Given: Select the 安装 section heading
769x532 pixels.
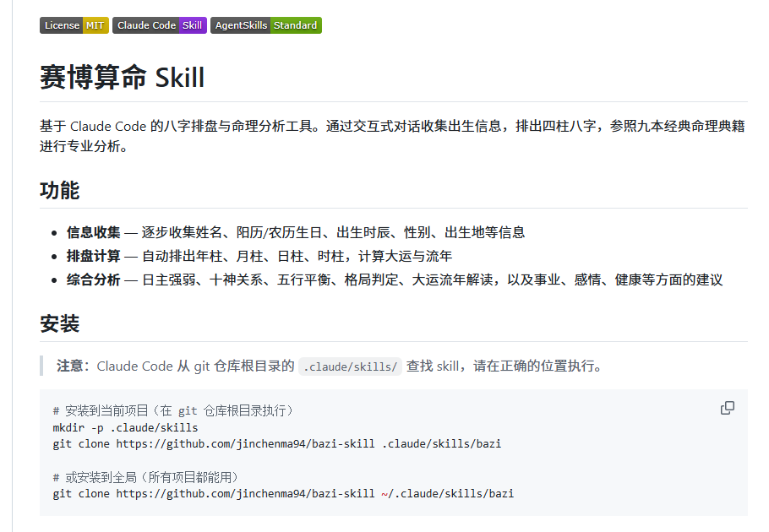Looking at the screenshot, I should click(59, 323).
